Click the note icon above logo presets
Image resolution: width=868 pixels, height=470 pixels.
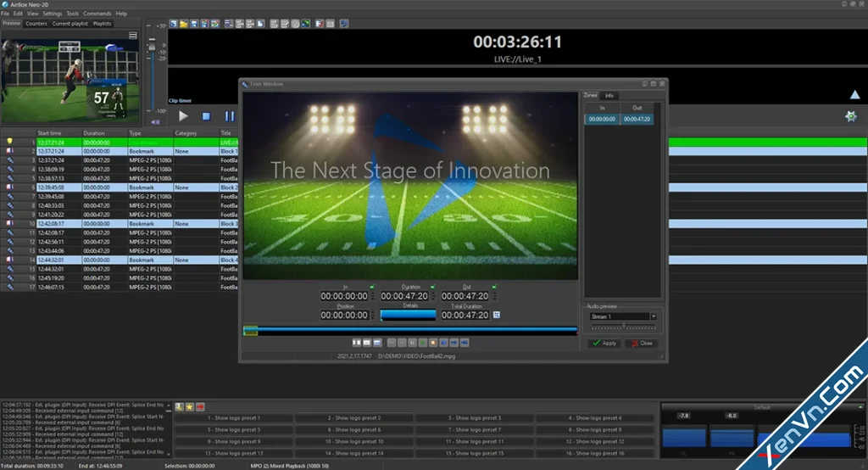click(180, 407)
